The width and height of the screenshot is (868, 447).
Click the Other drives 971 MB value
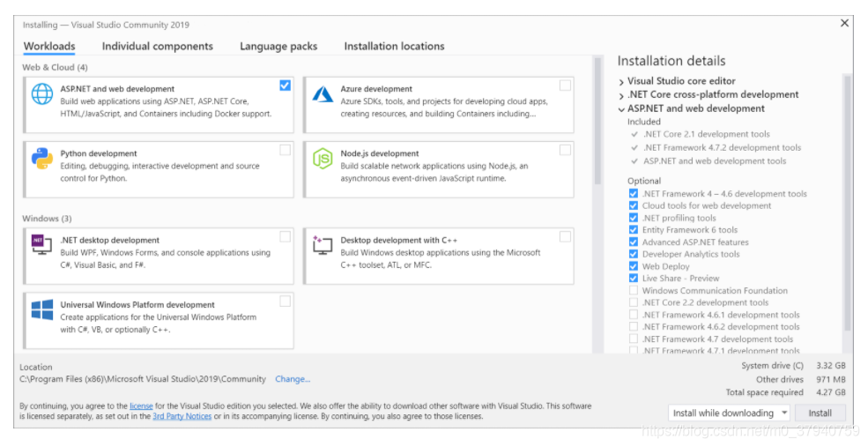pos(831,379)
